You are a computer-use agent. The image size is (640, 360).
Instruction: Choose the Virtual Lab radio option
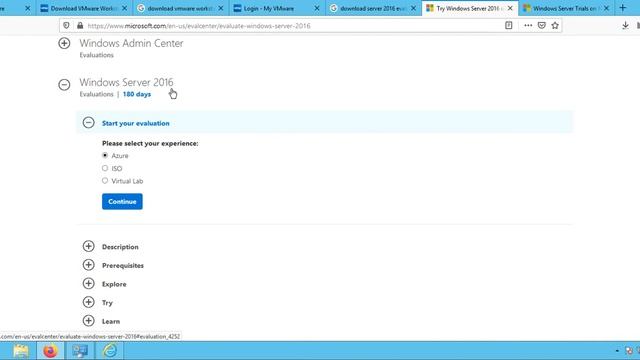(105, 181)
